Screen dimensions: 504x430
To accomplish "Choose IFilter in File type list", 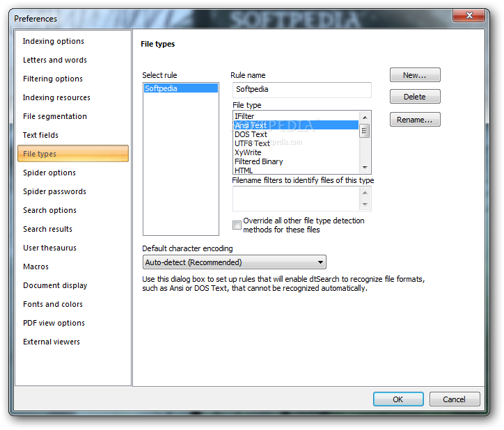I will (x=296, y=116).
